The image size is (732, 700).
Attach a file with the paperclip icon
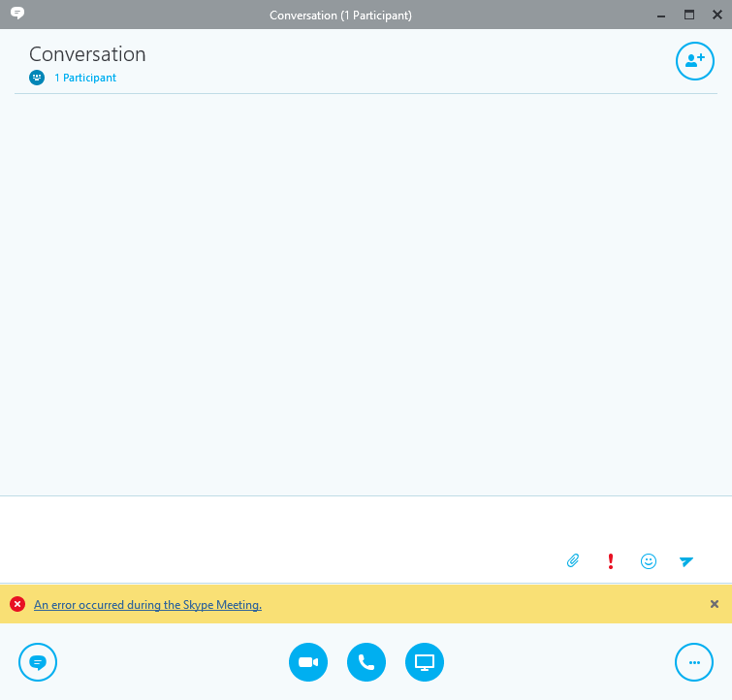(x=573, y=560)
